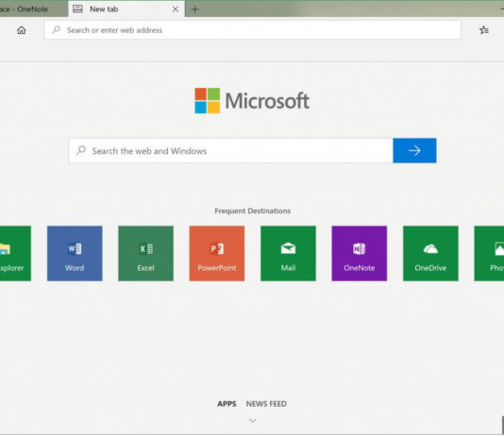Expand the chevron below APPS
Screen dimensions: 504x436
click(253, 420)
